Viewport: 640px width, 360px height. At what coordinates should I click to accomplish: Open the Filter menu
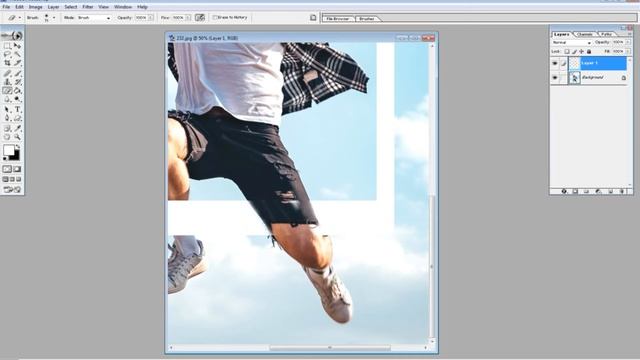[88, 7]
